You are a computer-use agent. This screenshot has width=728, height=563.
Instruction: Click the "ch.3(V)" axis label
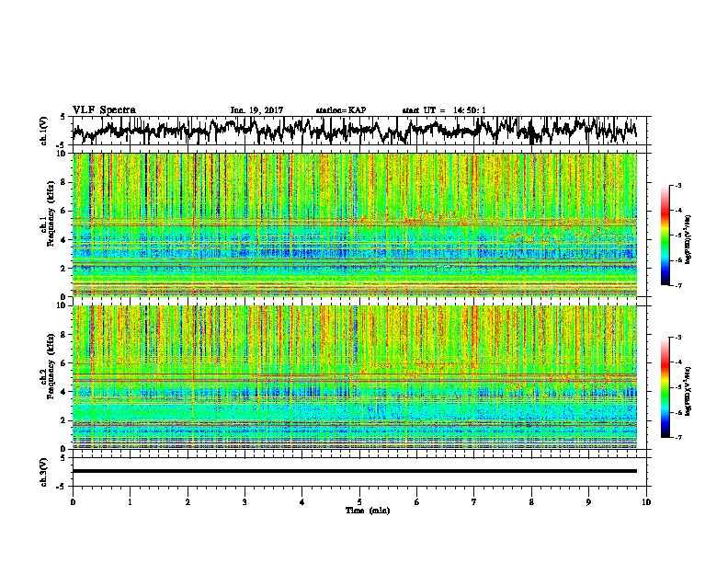(43, 473)
